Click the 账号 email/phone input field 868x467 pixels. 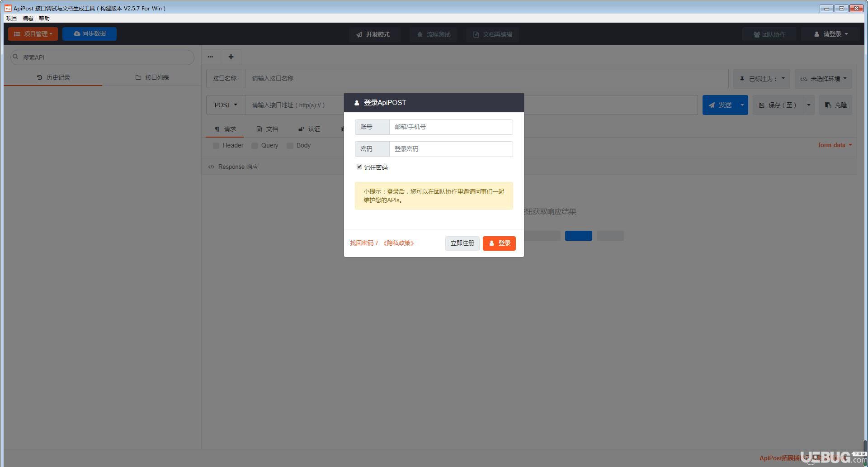click(x=451, y=127)
